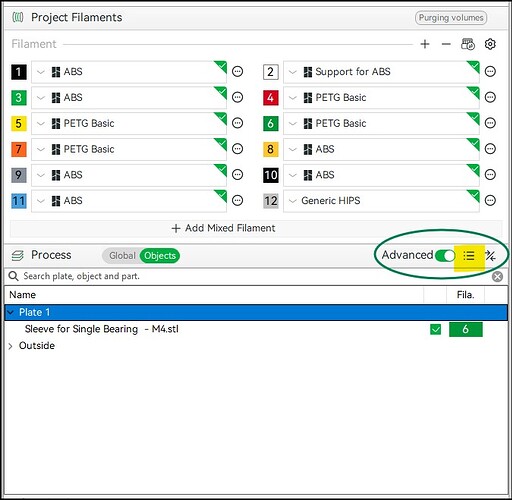Uncheck printable checkbox for Sleeve for Single Bearing

click(435, 329)
